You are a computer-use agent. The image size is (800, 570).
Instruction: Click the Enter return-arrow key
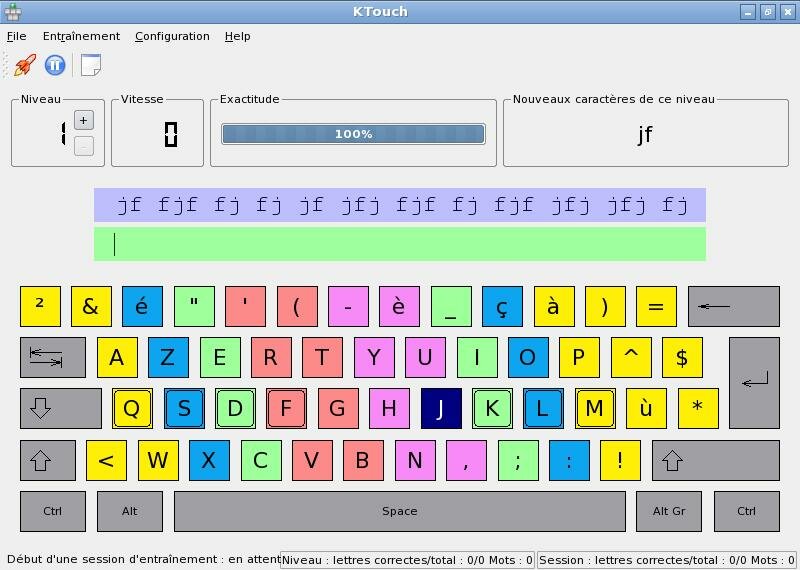click(x=754, y=383)
